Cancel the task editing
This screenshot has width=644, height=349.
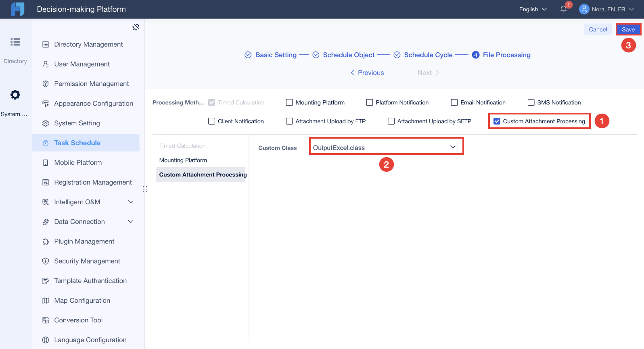coord(598,29)
